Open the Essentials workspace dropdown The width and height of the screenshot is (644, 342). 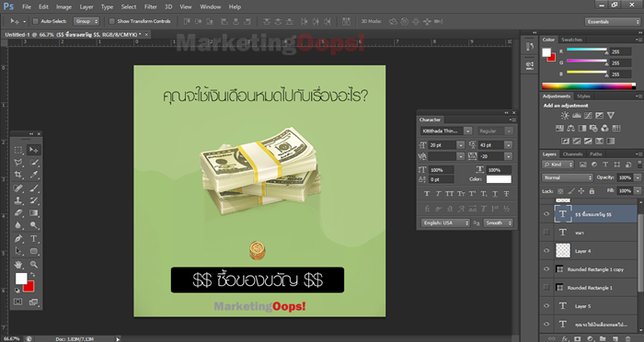coord(613,22)
